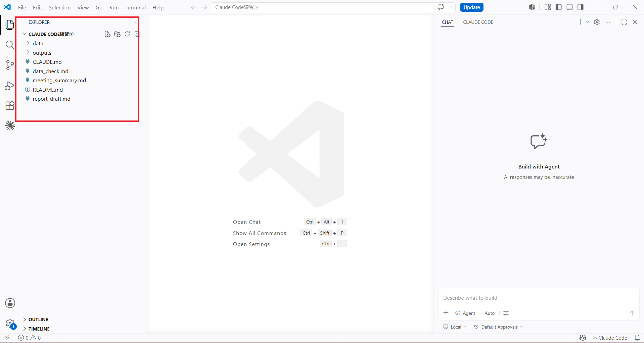This screenshot has width=644, height=343.
Task: Click the New Folder icon in Explorer
Action: 117,34
